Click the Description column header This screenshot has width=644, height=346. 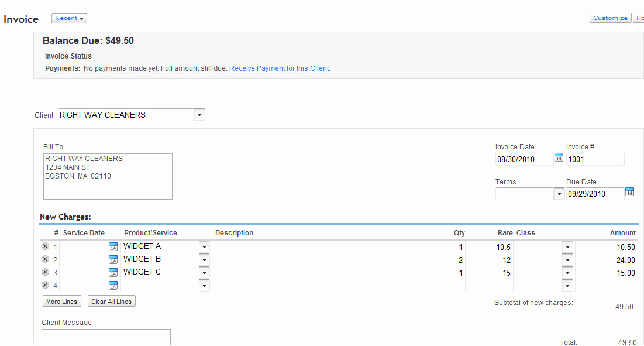pos(234,232)
